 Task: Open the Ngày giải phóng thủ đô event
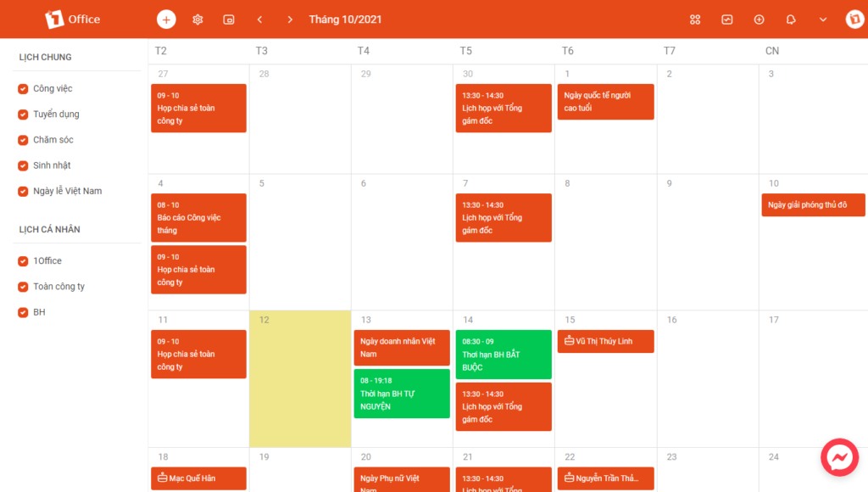pos(813,205)
